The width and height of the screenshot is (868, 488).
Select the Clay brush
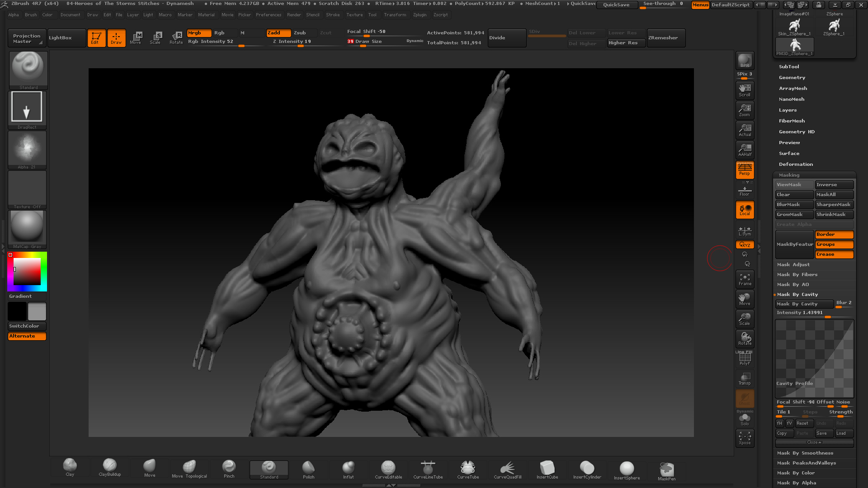70,467
